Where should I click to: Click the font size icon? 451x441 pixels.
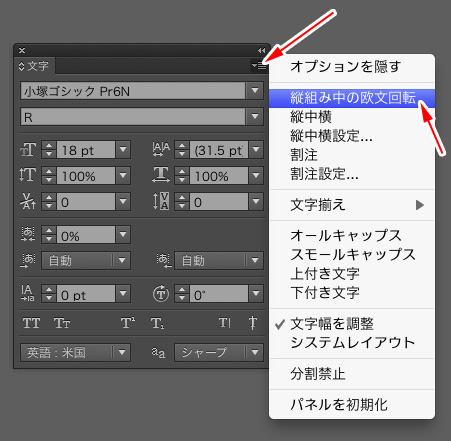click(28, 150)
